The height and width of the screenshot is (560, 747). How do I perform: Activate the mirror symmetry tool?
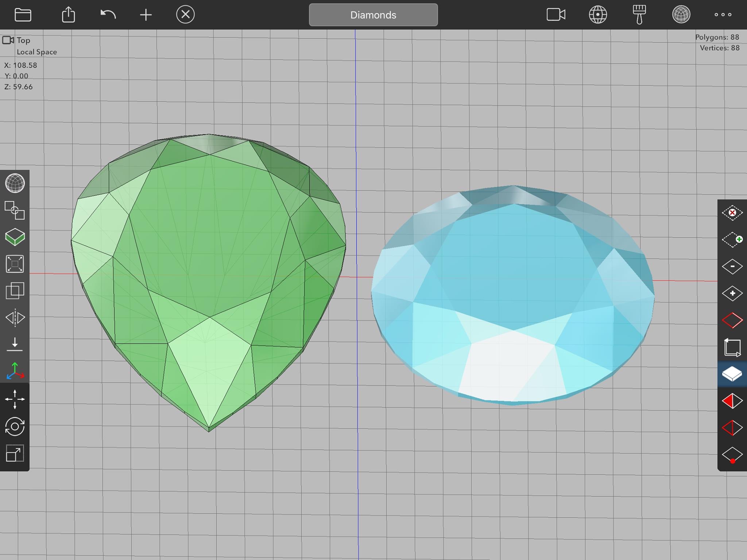(x=15, y=318)
